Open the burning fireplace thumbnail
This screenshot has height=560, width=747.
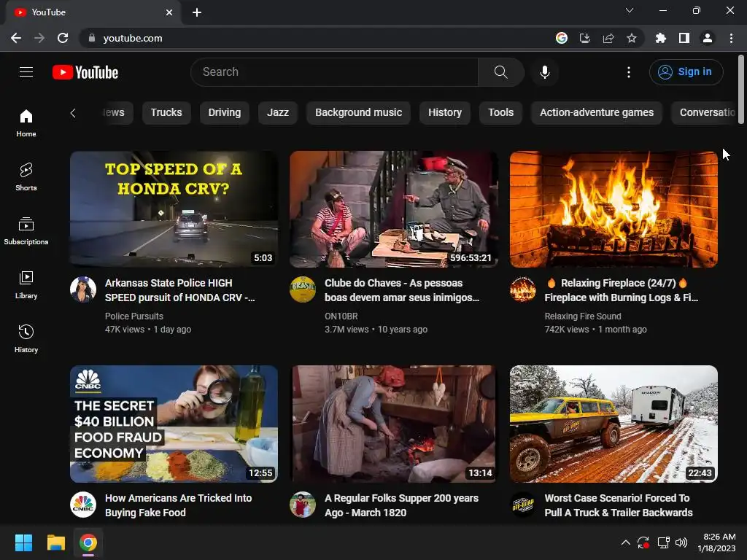coord(614,209)
